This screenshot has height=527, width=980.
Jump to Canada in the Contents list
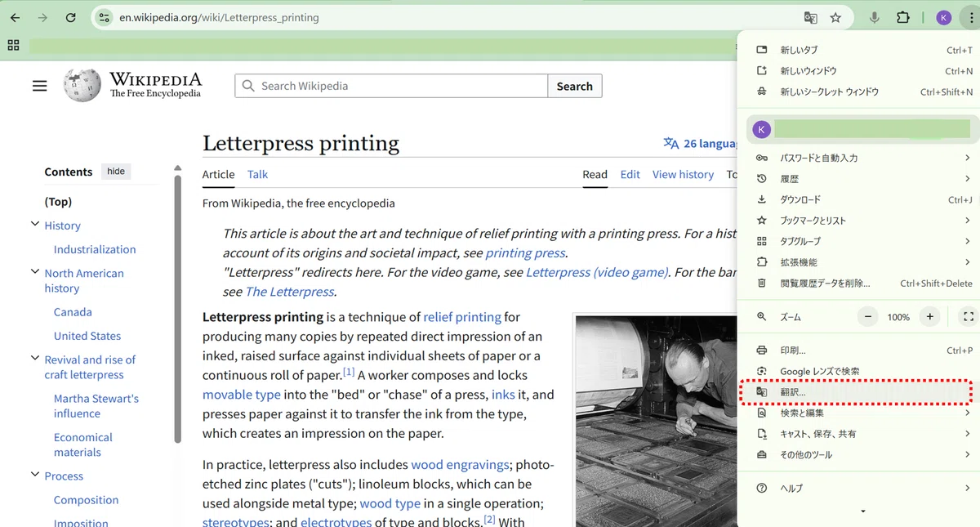(73, 312)
